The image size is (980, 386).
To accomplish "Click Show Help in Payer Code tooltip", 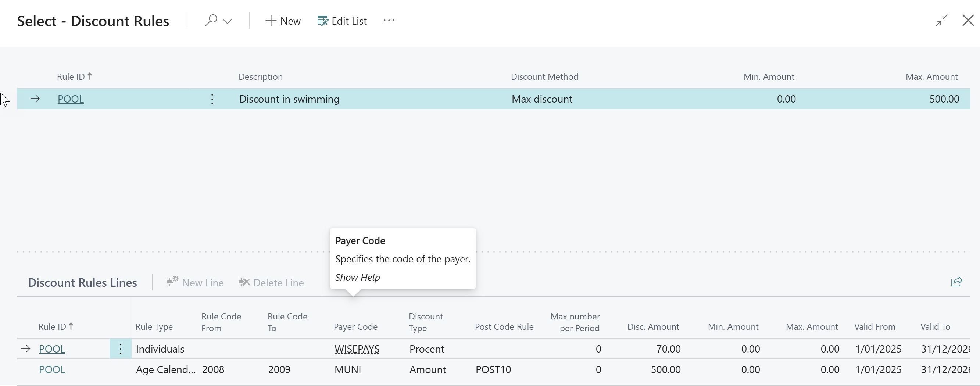I will (x=357, y=277).
